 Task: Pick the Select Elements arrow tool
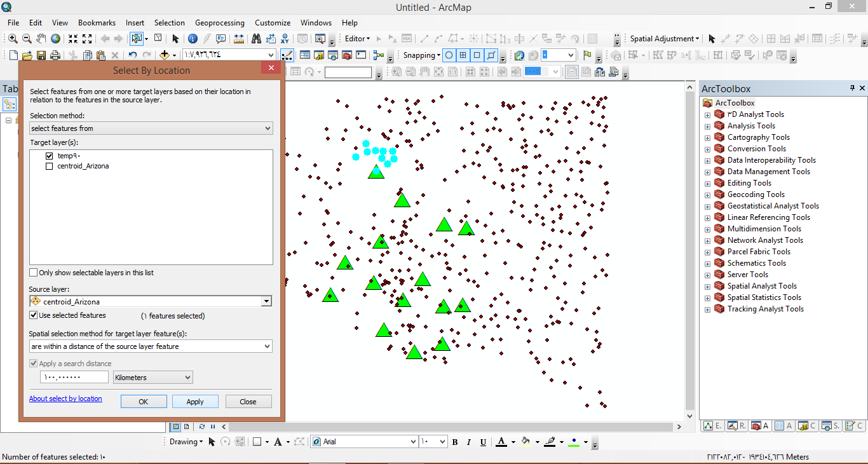(x=176, y=39)
